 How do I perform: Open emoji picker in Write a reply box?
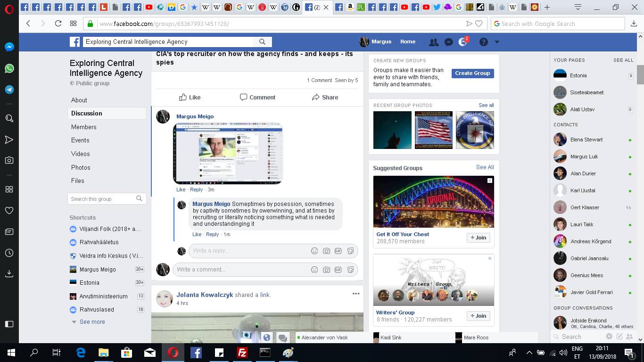pyautogui.click(x=314, y=251)
